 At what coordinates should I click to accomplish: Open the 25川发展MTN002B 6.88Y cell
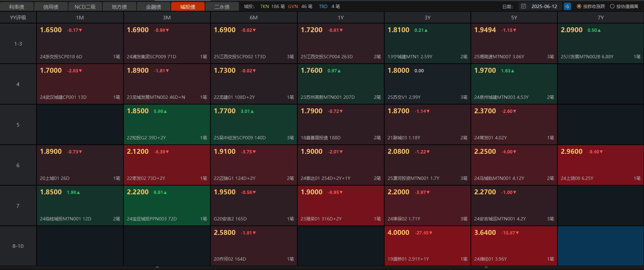point(601,44)
